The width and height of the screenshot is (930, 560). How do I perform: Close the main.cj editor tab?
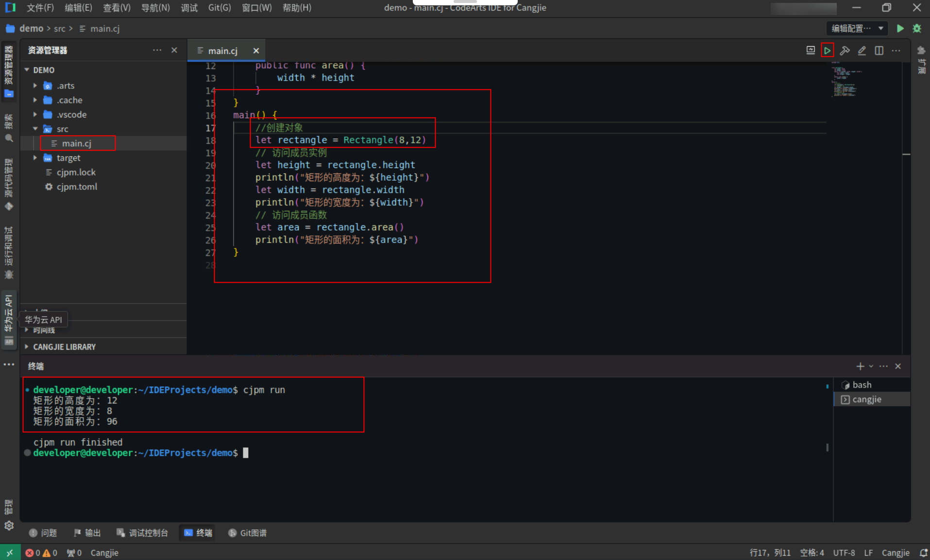256,51
